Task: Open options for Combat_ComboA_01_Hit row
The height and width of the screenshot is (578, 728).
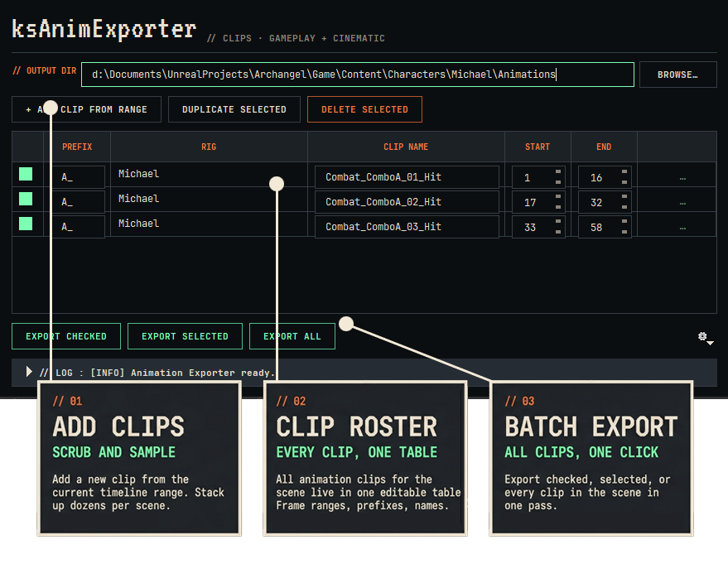Action: pos(682,178)
